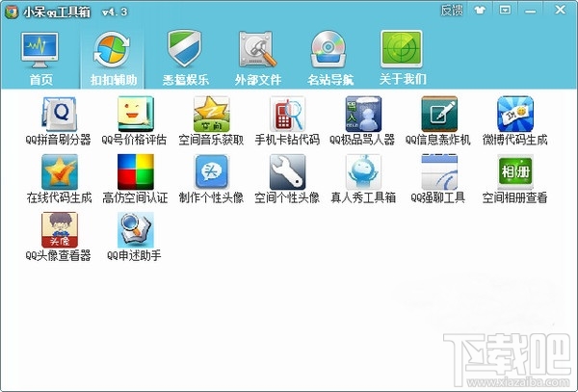Open 制作个性头像 chat bubble icon

coord(211,171)
